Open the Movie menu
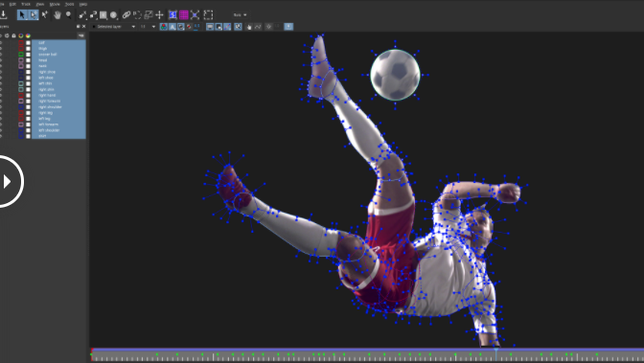This screenshot has width=644, height=363. [55, 4]
